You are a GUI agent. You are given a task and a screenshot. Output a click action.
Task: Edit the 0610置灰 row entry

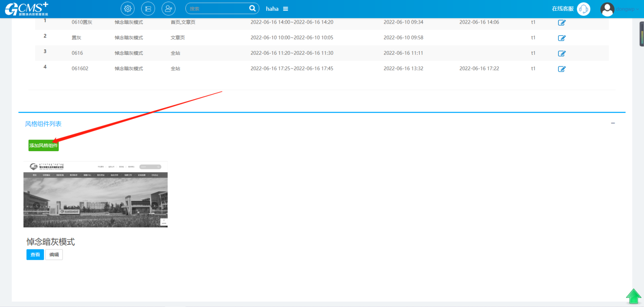pyautogui.click(x=562, y=23)
